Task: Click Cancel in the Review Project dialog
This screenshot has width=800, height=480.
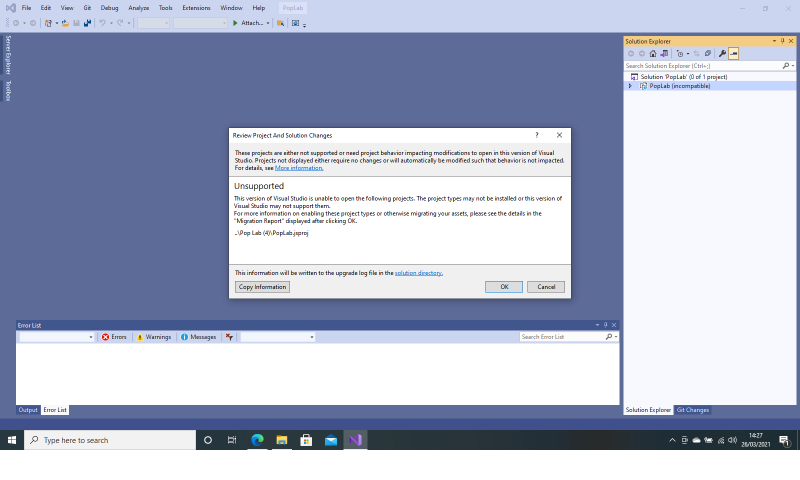Action: [x=546, y=287]
